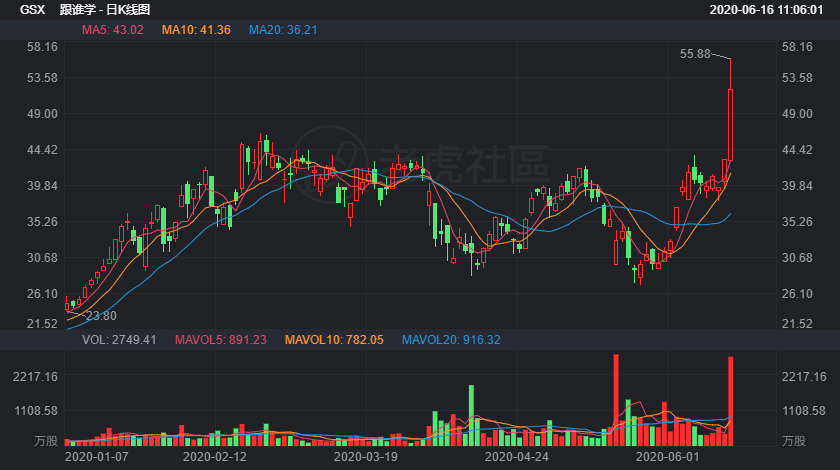840x470 pixels.
Task: Click the latest red volume bar at right
Action: (731, 401)
